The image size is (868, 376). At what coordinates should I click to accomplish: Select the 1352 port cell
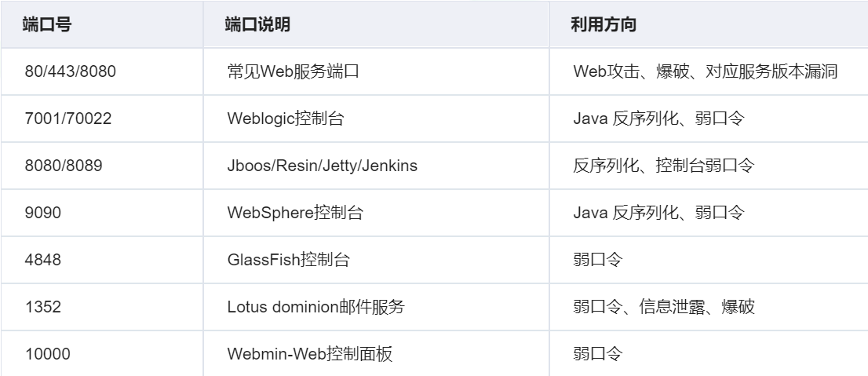[x=102, y=307]
